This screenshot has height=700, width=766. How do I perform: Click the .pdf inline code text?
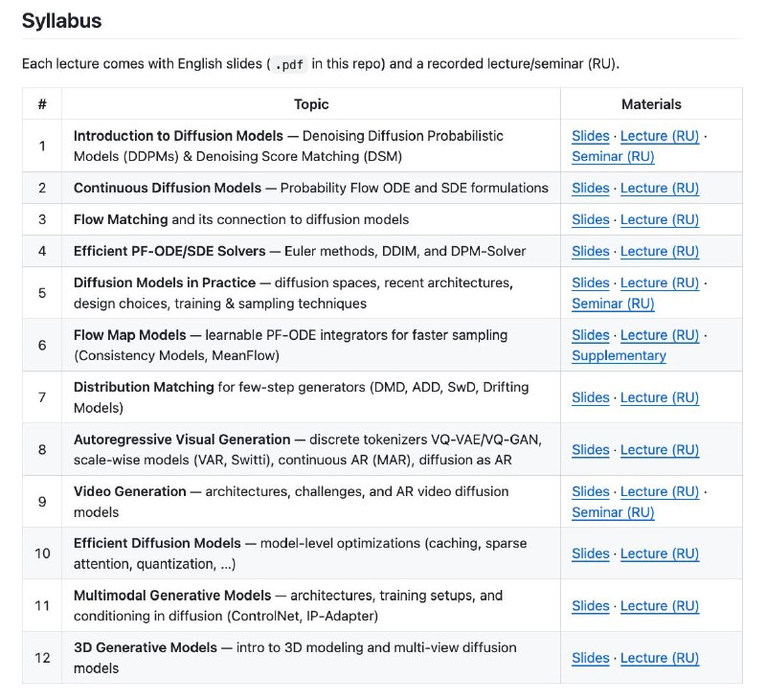pyautogui.click(x=289, y=64)
